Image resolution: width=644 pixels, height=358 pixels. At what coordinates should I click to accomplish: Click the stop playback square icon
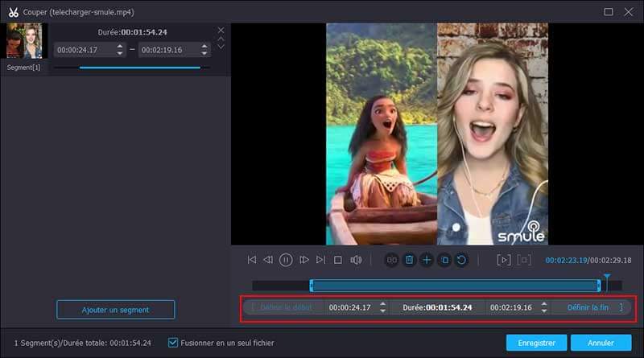pos(338,260)
